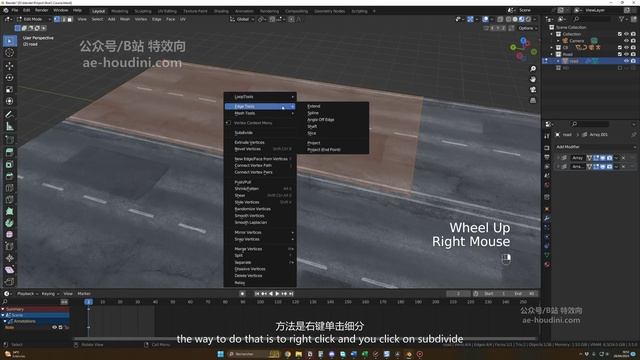This screenshot has height=360, width=640.
Task: Select the Extrude Region tool
Action: 10,153
